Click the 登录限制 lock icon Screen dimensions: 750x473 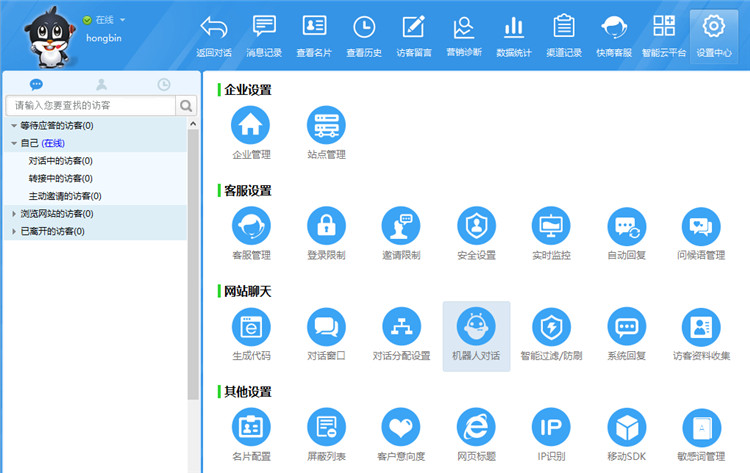326,226
